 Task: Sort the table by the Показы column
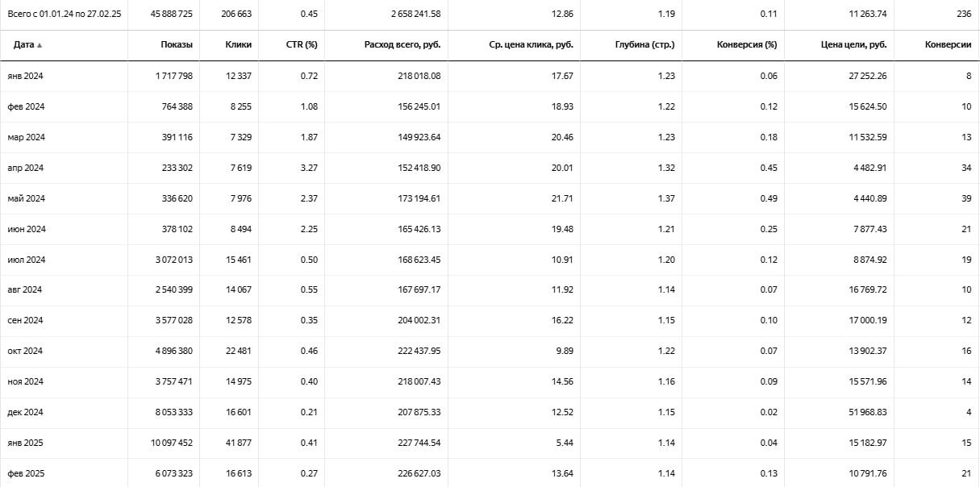pos(176,45)
